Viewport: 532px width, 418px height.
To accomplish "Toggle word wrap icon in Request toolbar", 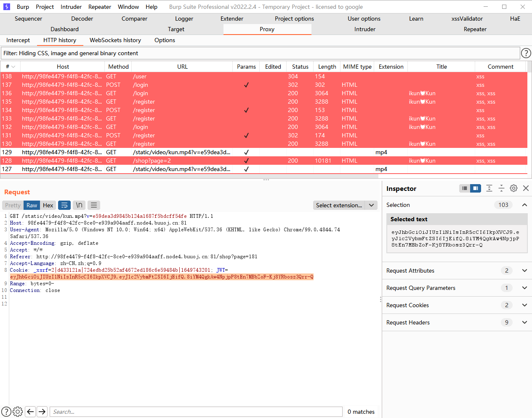I will pyautogui.click(x=64, y=205).
